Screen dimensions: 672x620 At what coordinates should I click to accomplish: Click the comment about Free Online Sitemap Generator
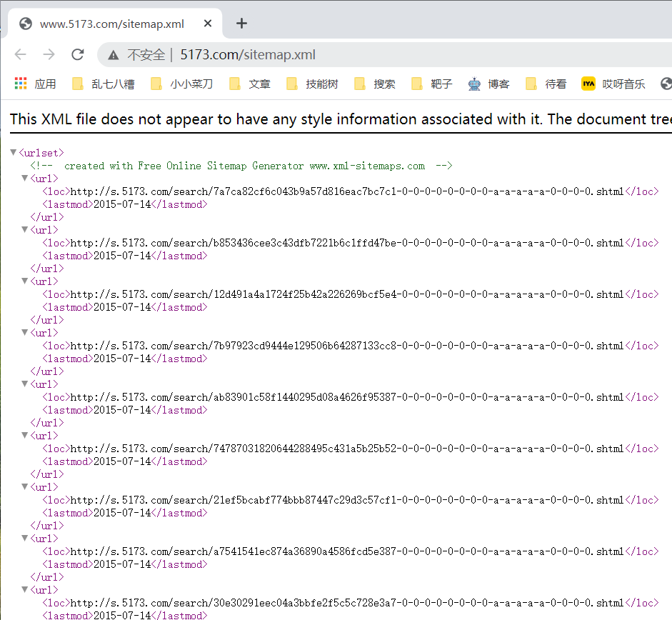241,166
